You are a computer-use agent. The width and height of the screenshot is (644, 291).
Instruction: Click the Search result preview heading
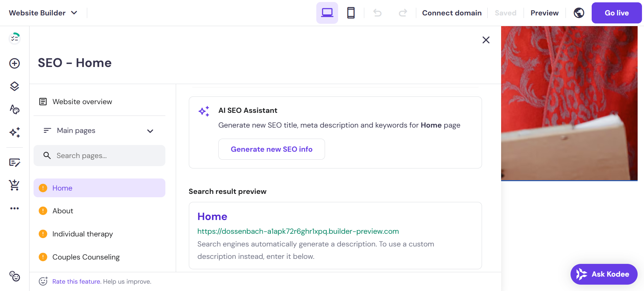tap(227, 191)
